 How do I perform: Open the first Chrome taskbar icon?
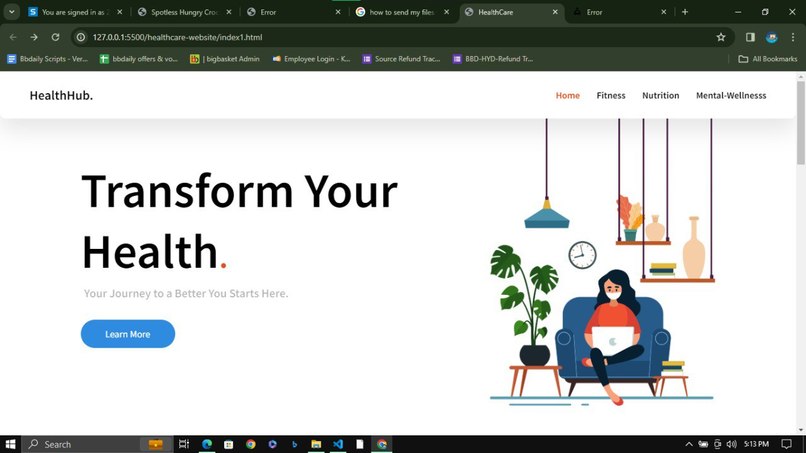point(250,444)
